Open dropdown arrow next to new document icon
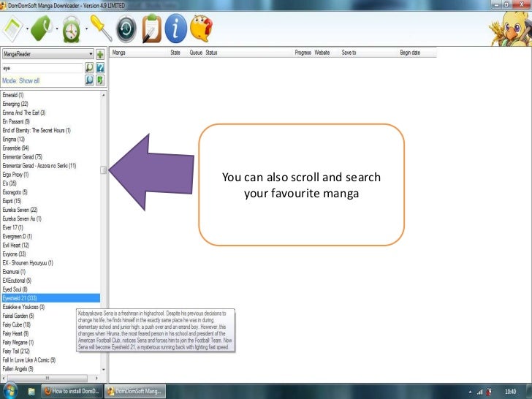 tap(27, 28)
